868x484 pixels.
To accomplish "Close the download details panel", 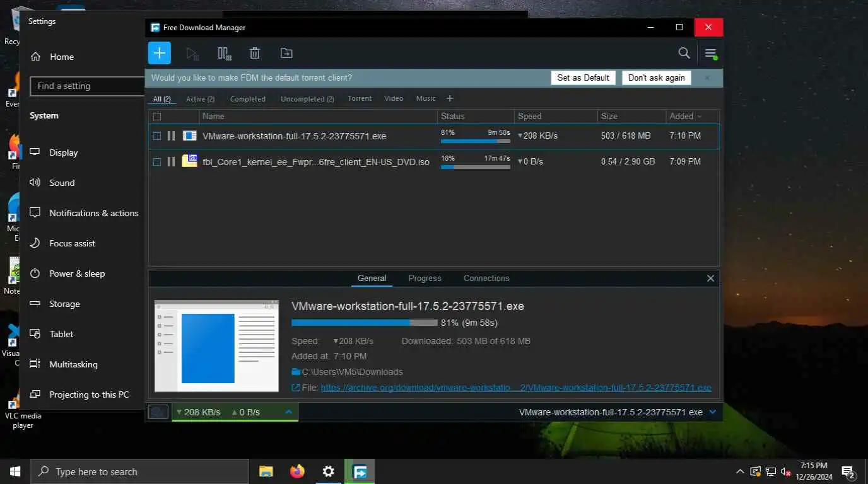I will [710, 278].
